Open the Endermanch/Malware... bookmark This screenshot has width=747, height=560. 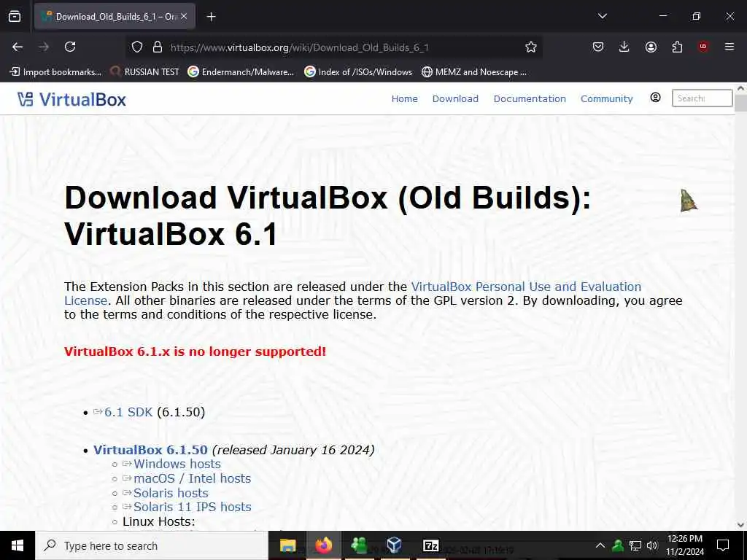[x=241, y=72]
